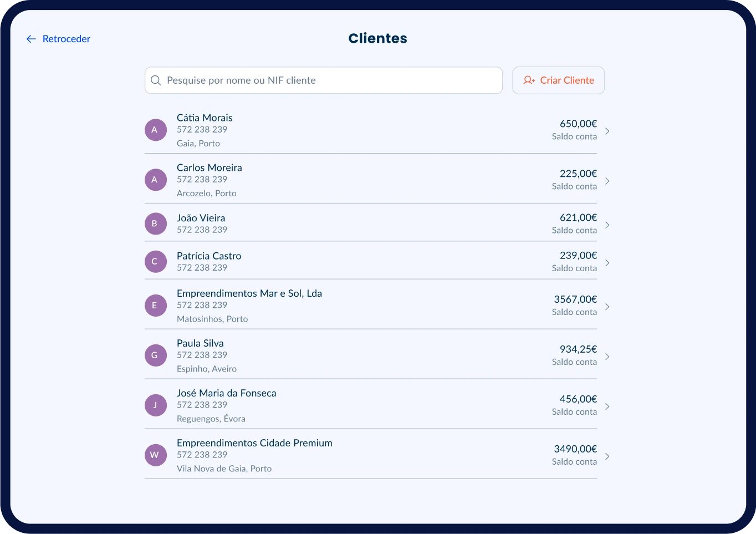Open the Paula Silva client entry
Image resolution: width=756 pixels, height=534 pixels.
tap(200, 343)
